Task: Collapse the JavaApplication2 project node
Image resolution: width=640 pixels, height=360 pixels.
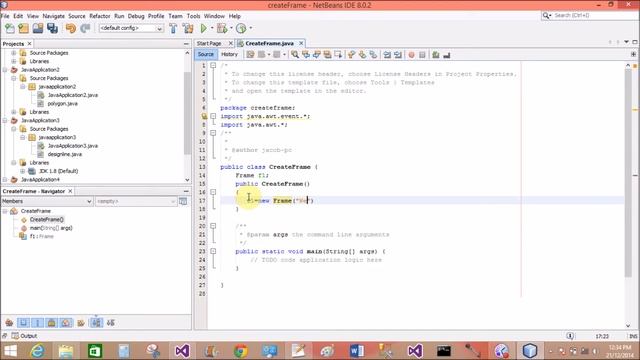Action: tap(5, 70)
